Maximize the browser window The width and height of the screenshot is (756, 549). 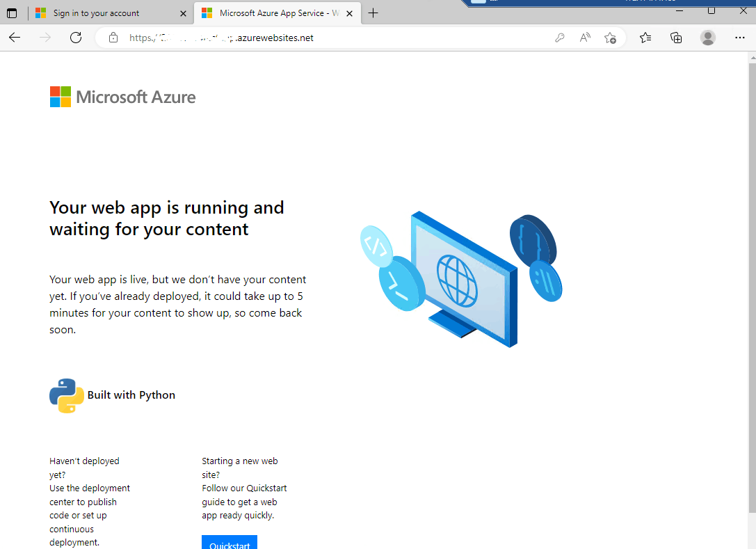pos(711,10)
